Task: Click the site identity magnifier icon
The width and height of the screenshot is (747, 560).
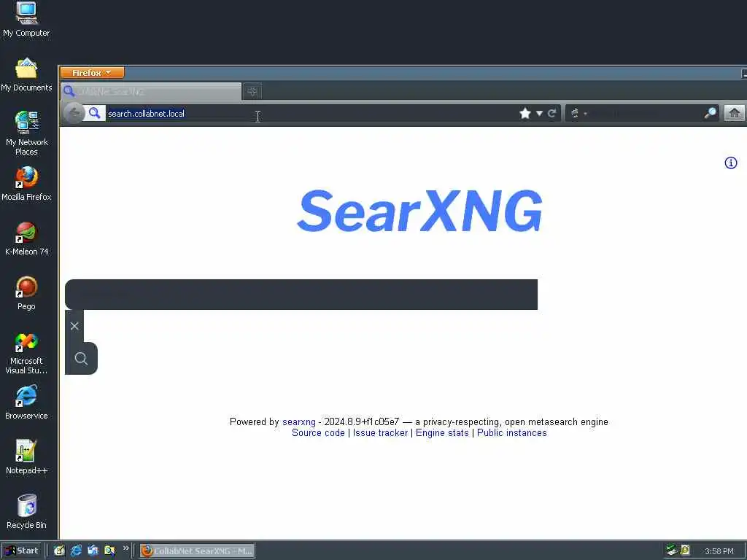Action: tap(95, 113)
